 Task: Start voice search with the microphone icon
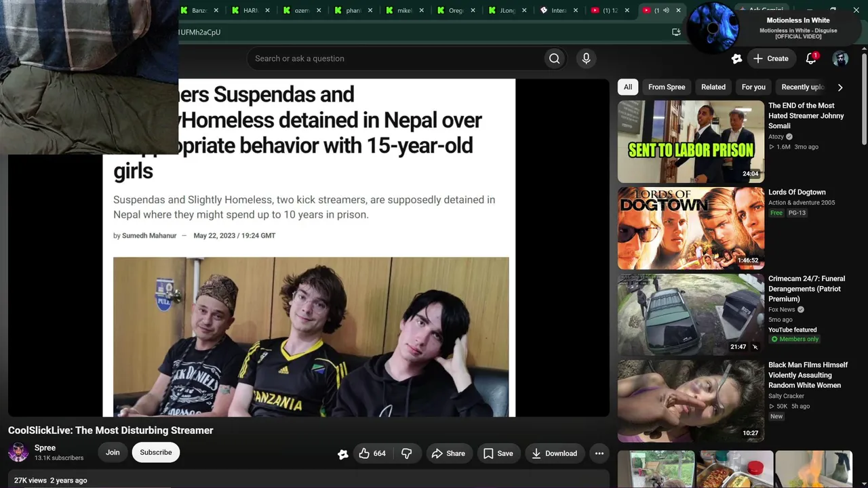[x=587, y=58]
